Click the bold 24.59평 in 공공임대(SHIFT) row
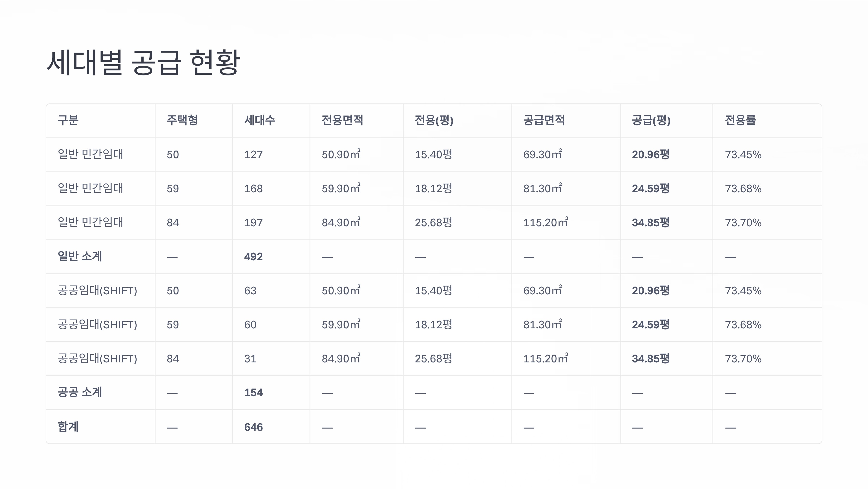 [x=651, y=324]
